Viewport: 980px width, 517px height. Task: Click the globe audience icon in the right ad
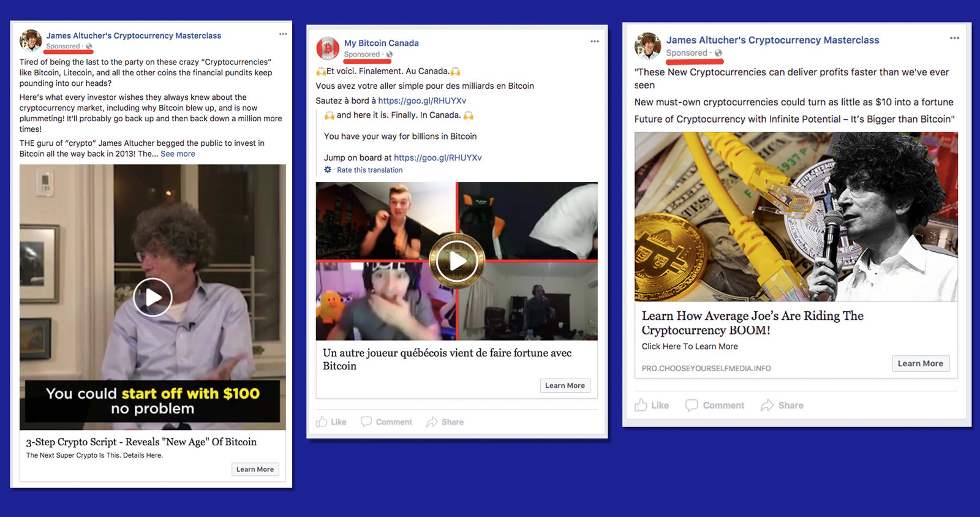coord(718,53)
